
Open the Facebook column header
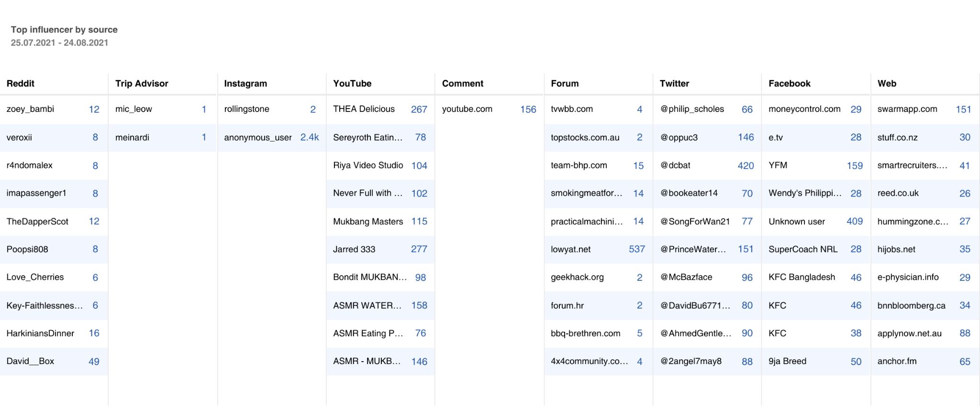[789, 83]
